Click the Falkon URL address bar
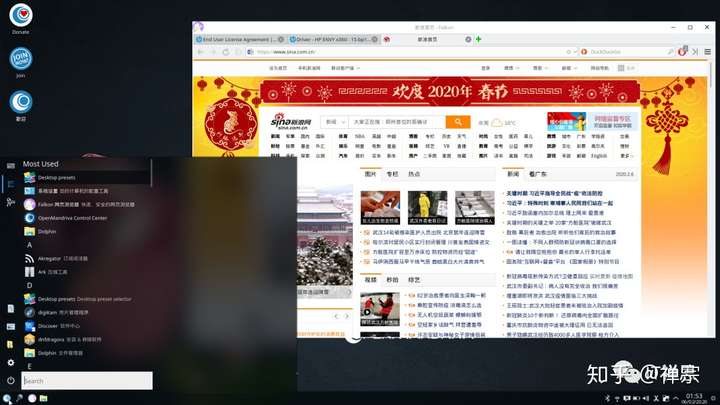This screenshot has width=720, height=405. click(410, 52)
